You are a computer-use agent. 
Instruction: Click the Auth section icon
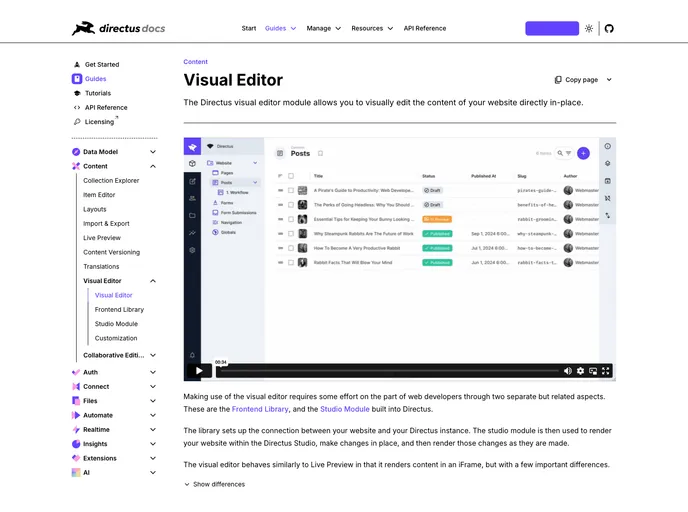(76, 372)
